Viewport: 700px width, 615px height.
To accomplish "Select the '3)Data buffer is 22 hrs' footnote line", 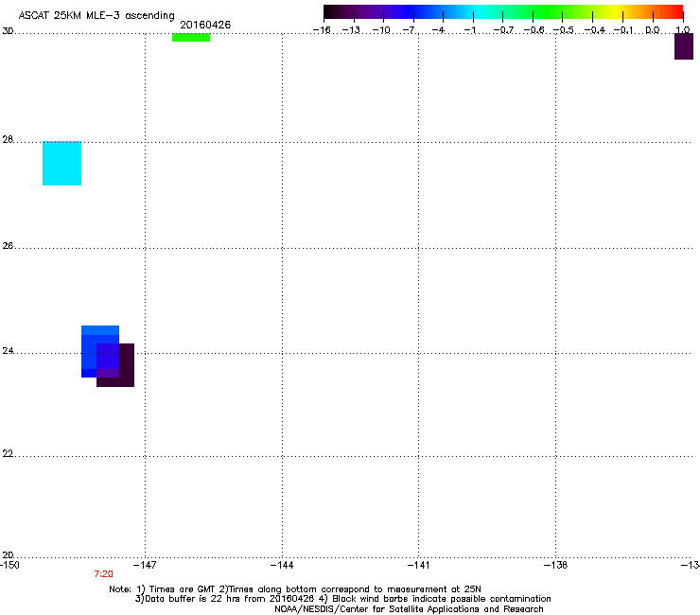I will pos(342,599).
